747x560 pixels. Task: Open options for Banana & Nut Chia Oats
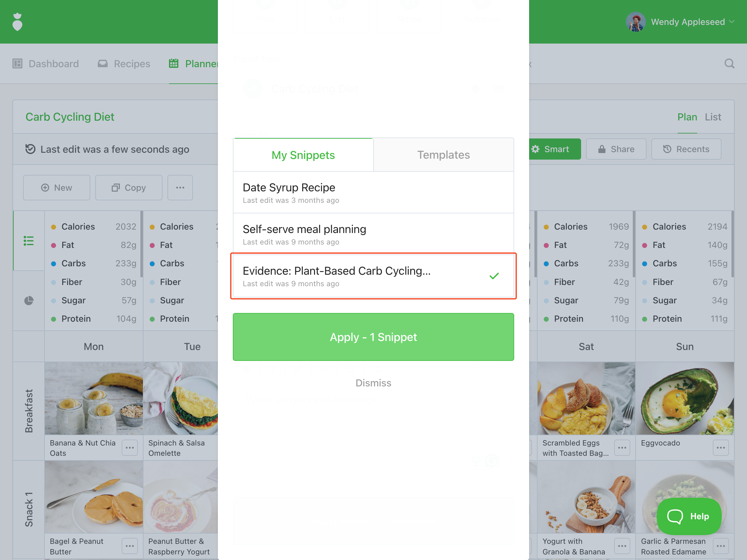tap(130, 448)
